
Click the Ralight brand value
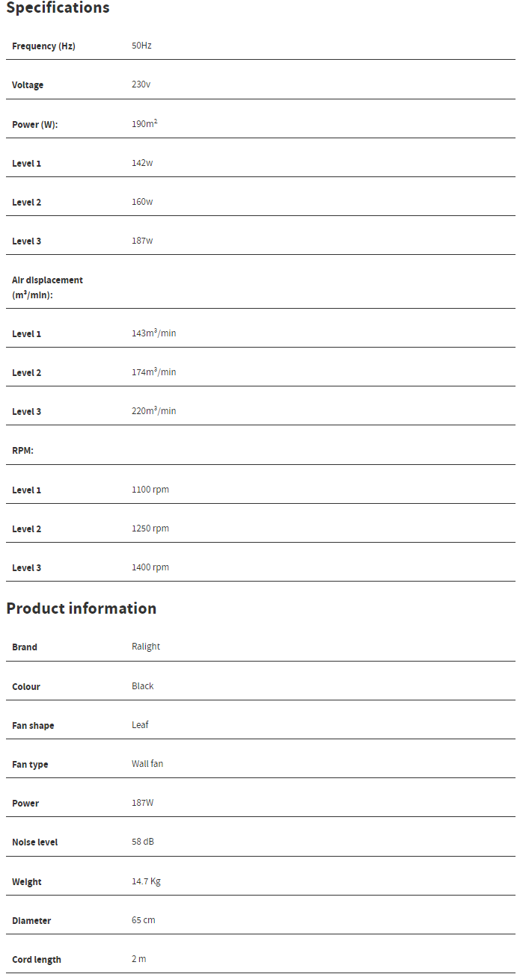(146, 646)
